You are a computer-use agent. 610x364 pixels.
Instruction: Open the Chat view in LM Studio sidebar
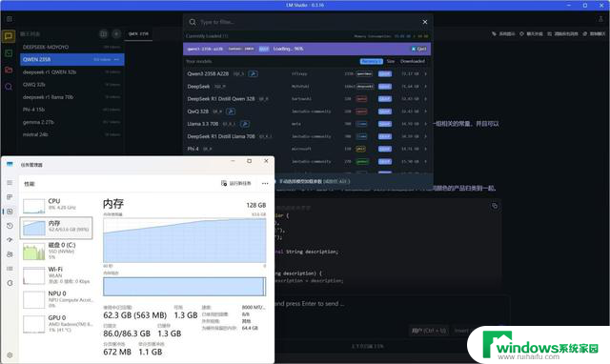pos(9,36)
